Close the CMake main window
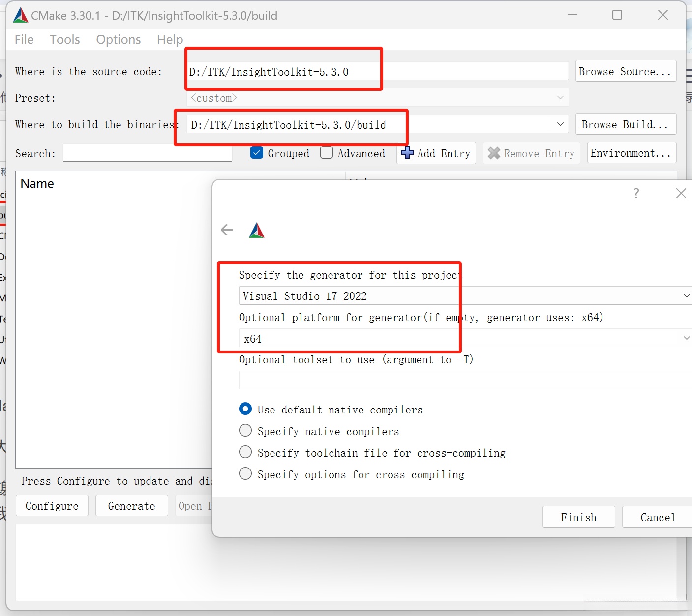The image size is (692, 616). (x=663, y=15)
